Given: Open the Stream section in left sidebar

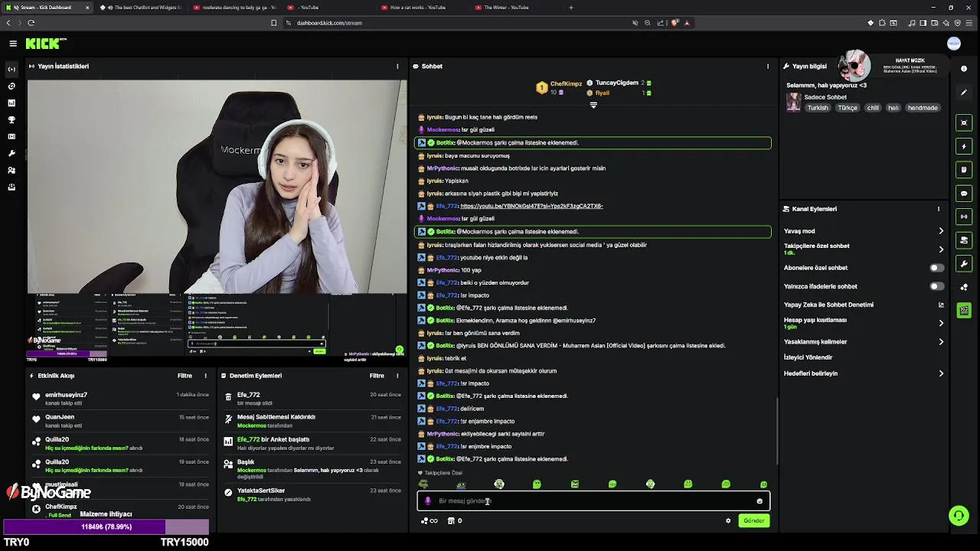Looking at the screenshot, I should tap(11, 70).
